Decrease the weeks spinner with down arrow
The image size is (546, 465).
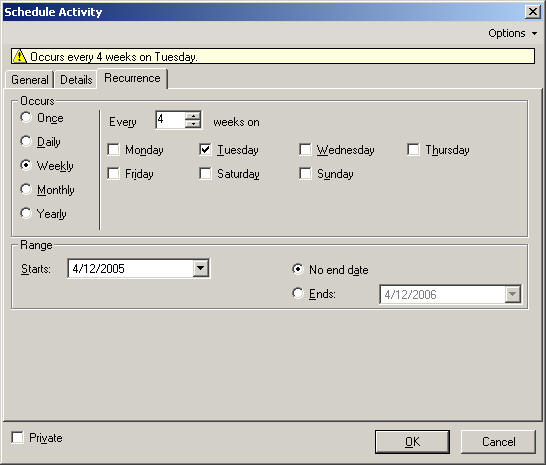tap(193, 124)
